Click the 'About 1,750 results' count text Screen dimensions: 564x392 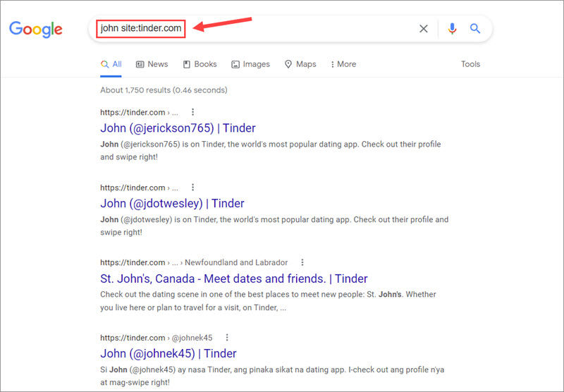pos(164,90)
